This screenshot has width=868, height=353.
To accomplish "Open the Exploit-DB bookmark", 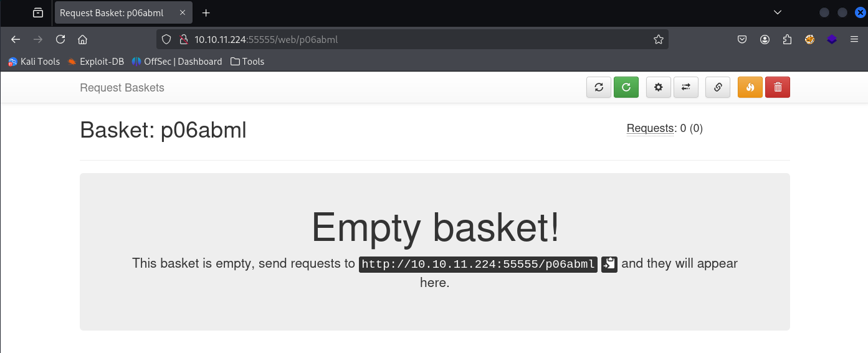I will pos(96,62).
